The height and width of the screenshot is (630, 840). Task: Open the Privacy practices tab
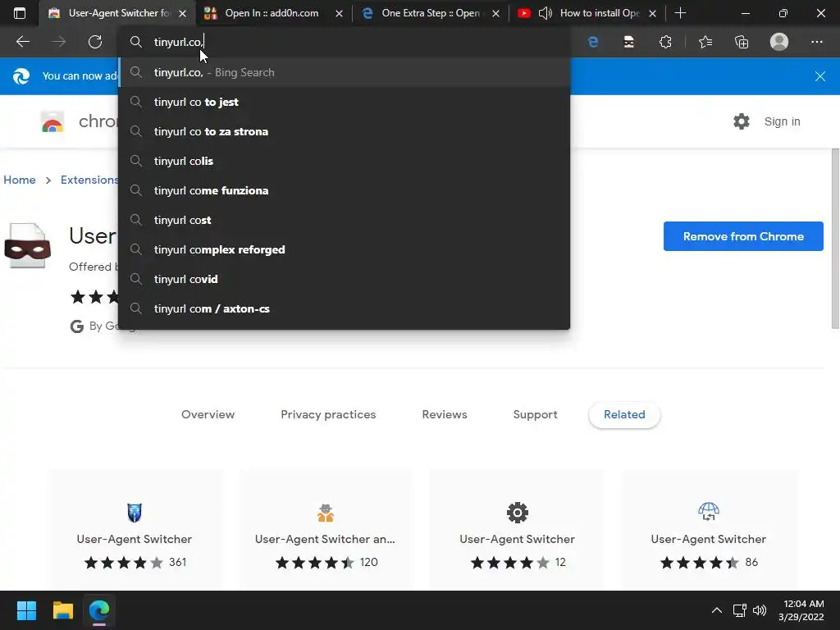[x=328, y=414]
